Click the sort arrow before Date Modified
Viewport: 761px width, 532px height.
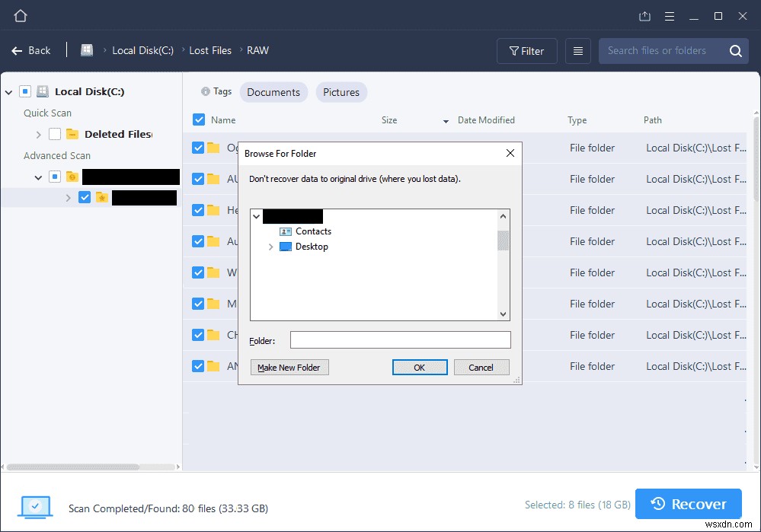point(446,121)
